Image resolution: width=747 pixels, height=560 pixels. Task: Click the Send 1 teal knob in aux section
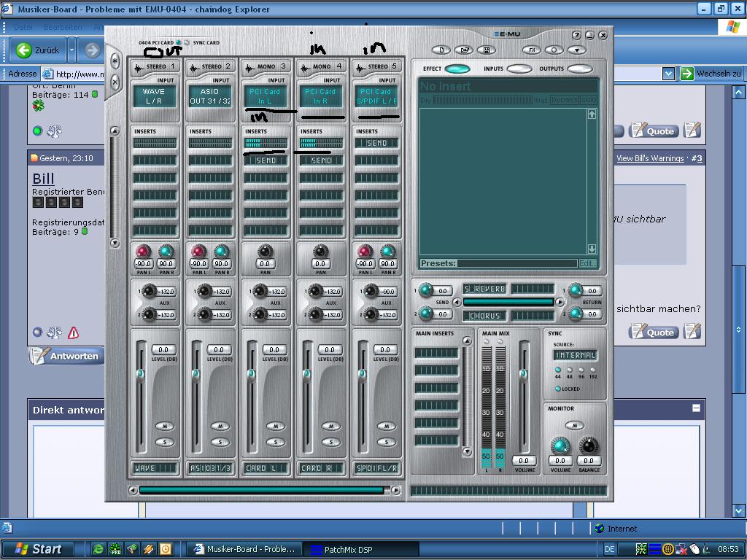[425, 289]
